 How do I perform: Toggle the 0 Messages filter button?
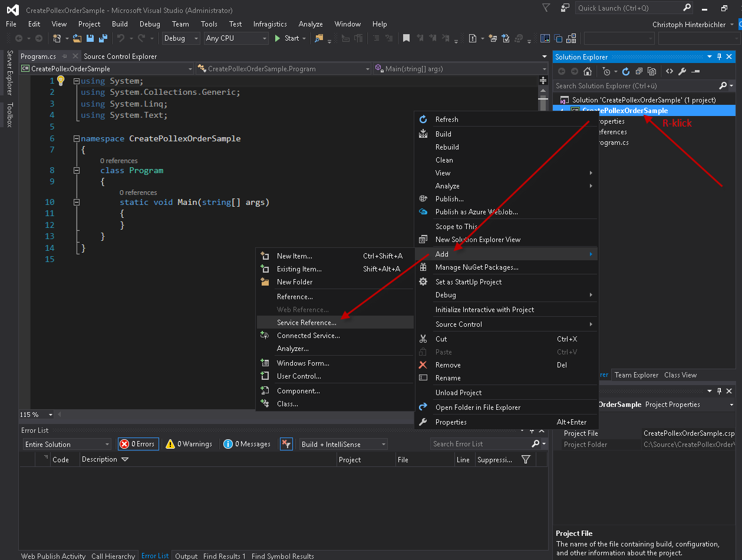247,444
